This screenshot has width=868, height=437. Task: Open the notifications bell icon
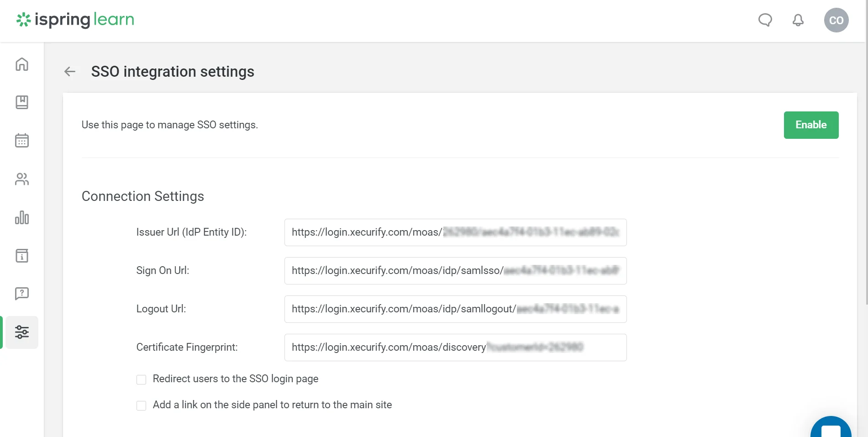[798, 20]
